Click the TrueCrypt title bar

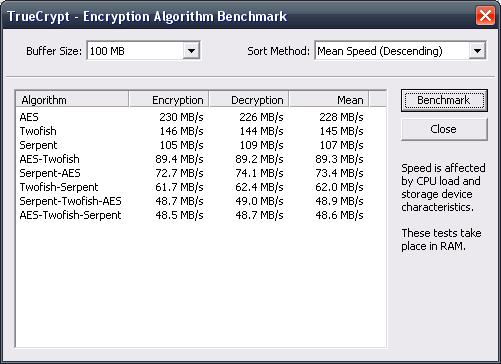pyautogui.click(x=233, y=16)
